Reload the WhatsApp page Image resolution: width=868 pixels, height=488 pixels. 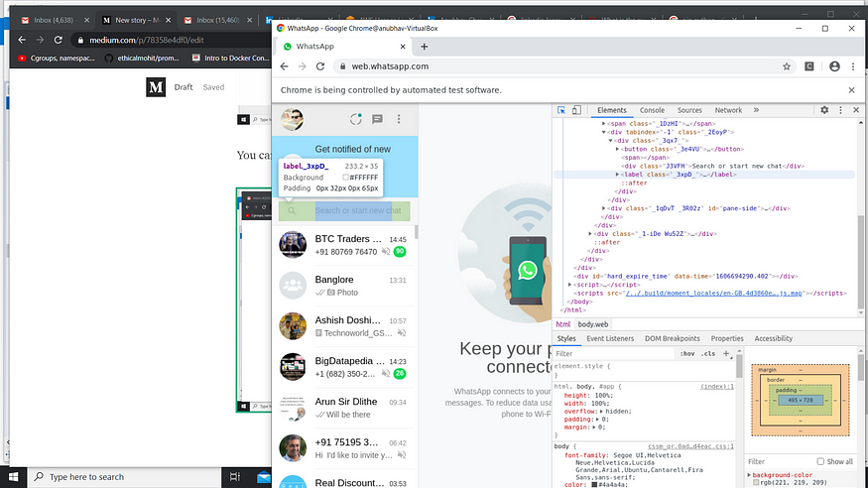320,66
